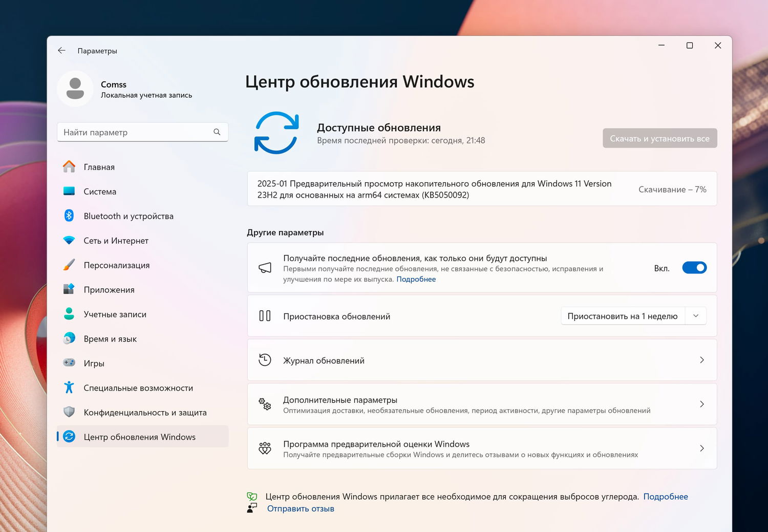This screenshot has width=768, height=532.
Task: Go to Система settings
Action: (x=142, y=191)
